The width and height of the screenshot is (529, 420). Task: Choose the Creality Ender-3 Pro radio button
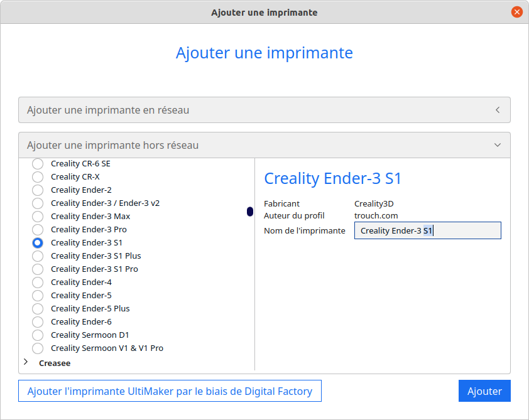(x=38, y=230)
